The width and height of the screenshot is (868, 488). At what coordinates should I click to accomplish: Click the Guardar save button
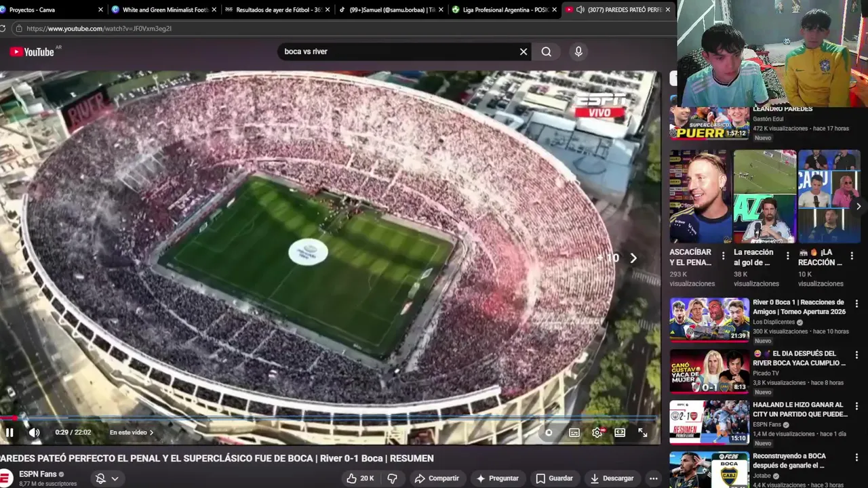click(x=554, y=479)
